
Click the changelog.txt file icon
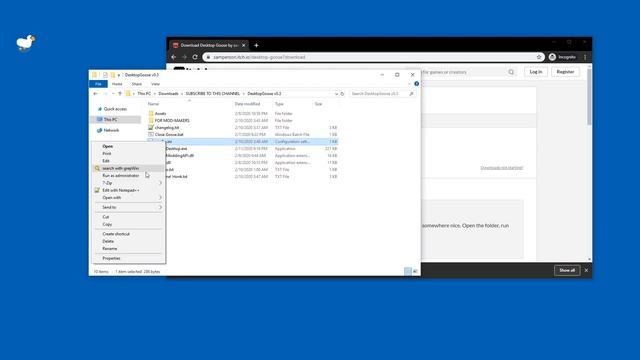coord(151,127)
